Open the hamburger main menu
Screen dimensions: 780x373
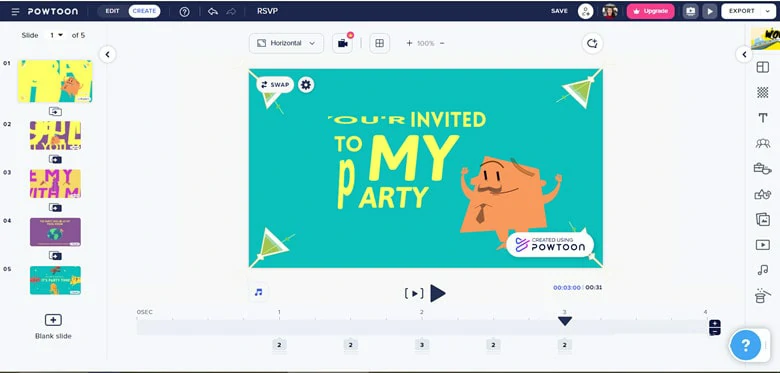pos(15,11)
